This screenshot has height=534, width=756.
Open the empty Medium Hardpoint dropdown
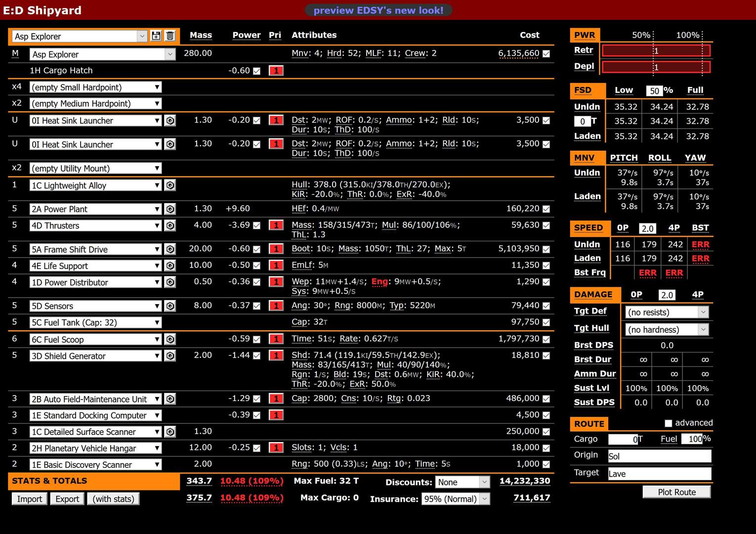click(x=96, y=104)
